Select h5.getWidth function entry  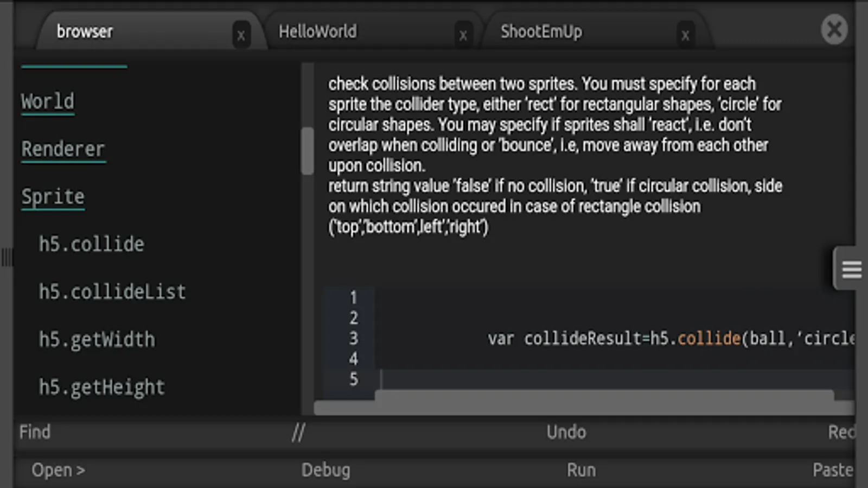[97, 340]
